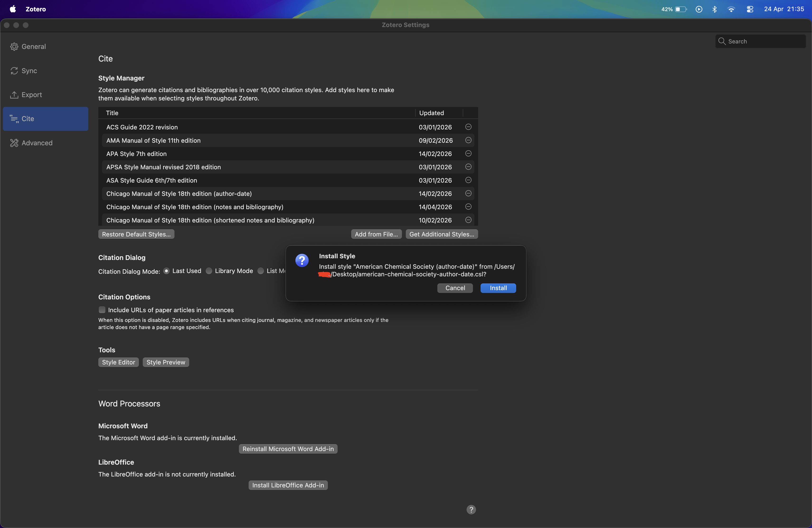The image size is (812, 528).
Task: Enable Include URLs of paper articles
Action: click(x=102, y=310)
